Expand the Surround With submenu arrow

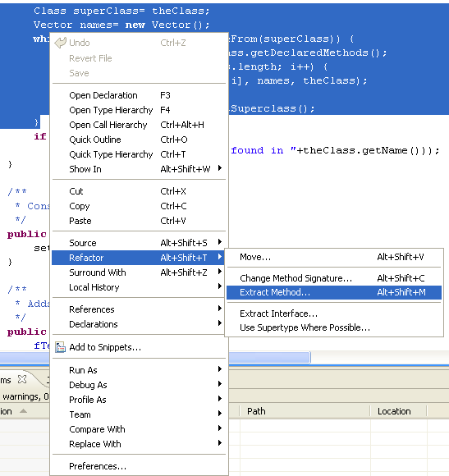pos(220,272)
